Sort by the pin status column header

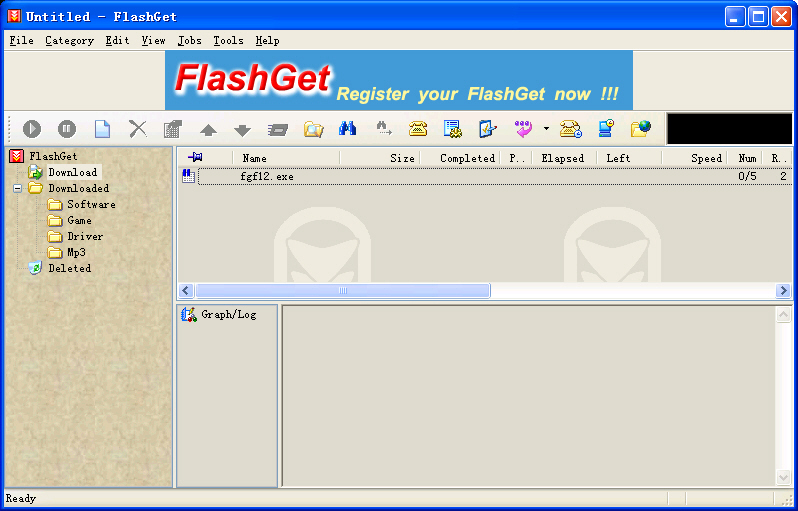205,158
